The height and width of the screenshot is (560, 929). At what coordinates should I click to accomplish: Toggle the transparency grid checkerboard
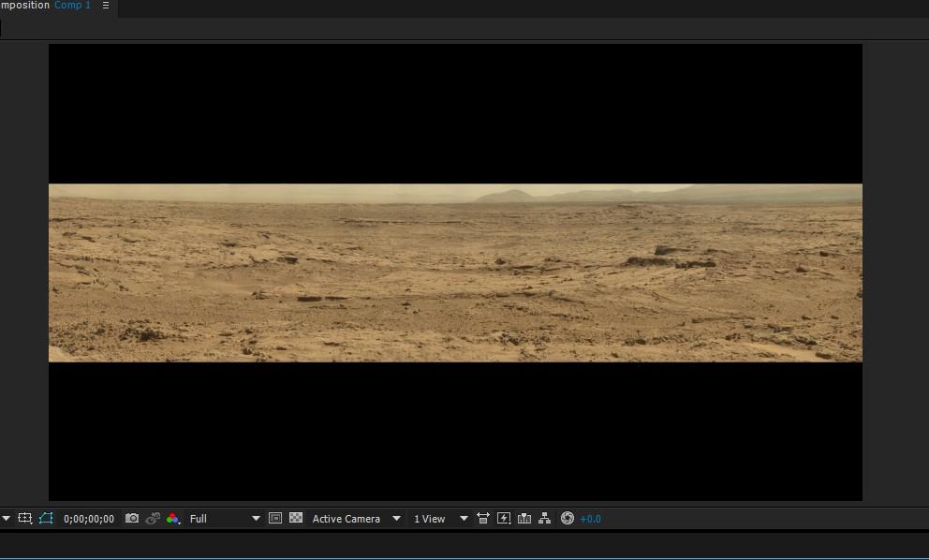tap(296, 518)
